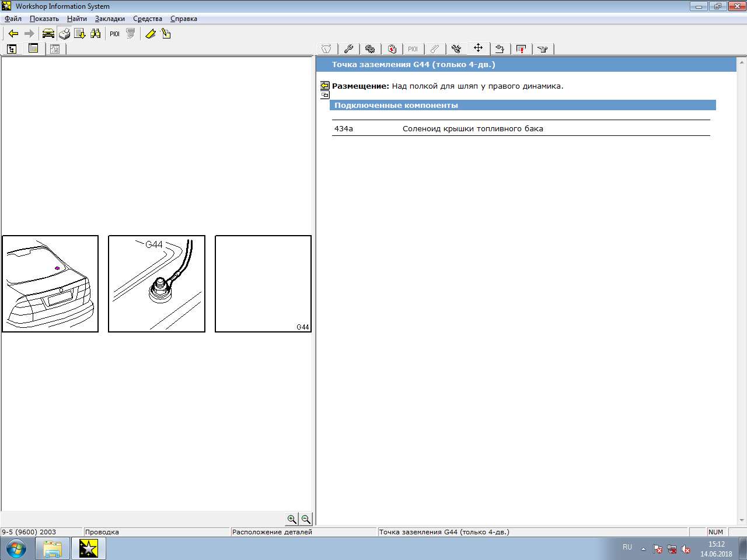
Task: Click the yellow arrow beside Размещение
Action: tap(325, 86)
